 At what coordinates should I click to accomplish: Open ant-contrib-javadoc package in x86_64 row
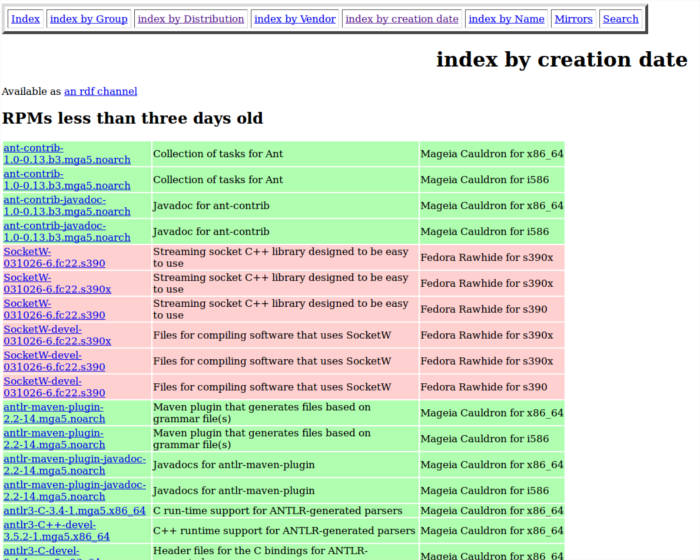pos(67,206)
